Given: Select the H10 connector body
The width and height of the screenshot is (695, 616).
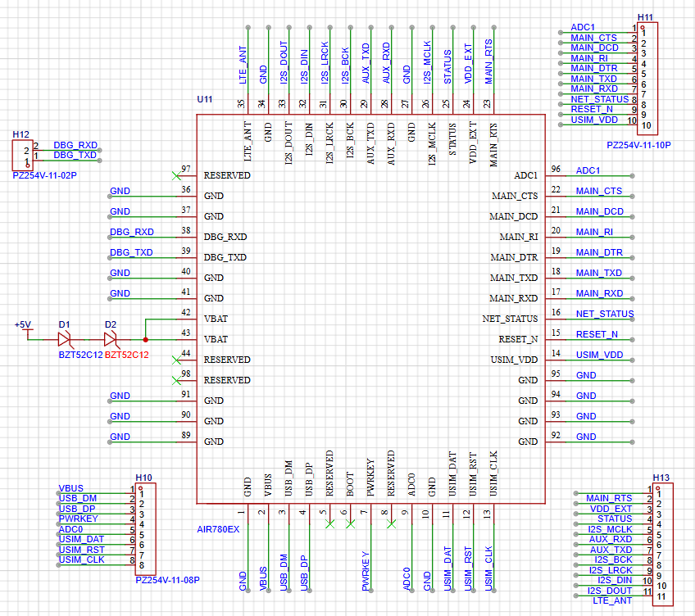Looking at the screenshot, I should click(145, 529).
